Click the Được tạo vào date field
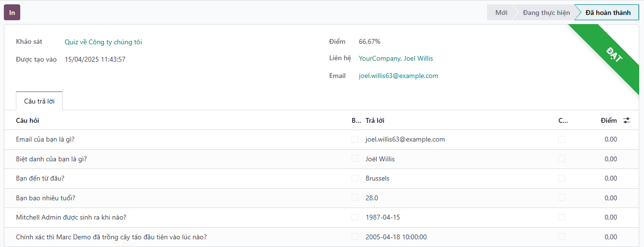This screenshot has height=247, width=644. click(x=95, y=59)
